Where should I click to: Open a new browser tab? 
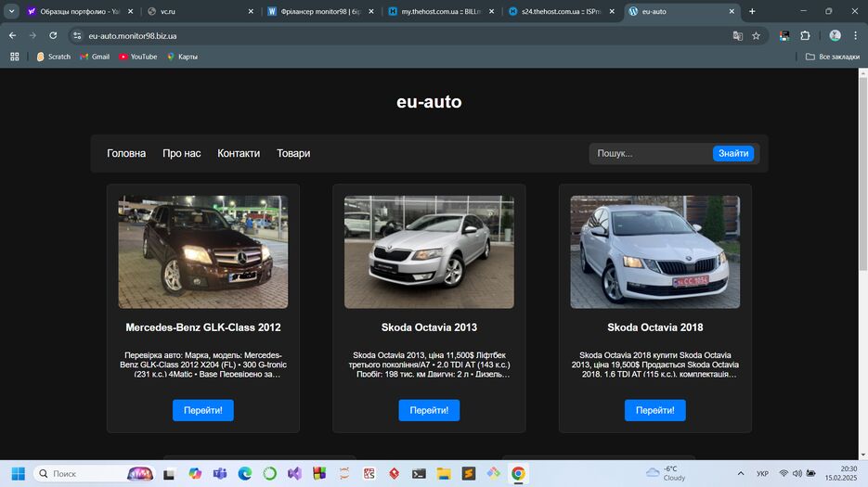752,11
